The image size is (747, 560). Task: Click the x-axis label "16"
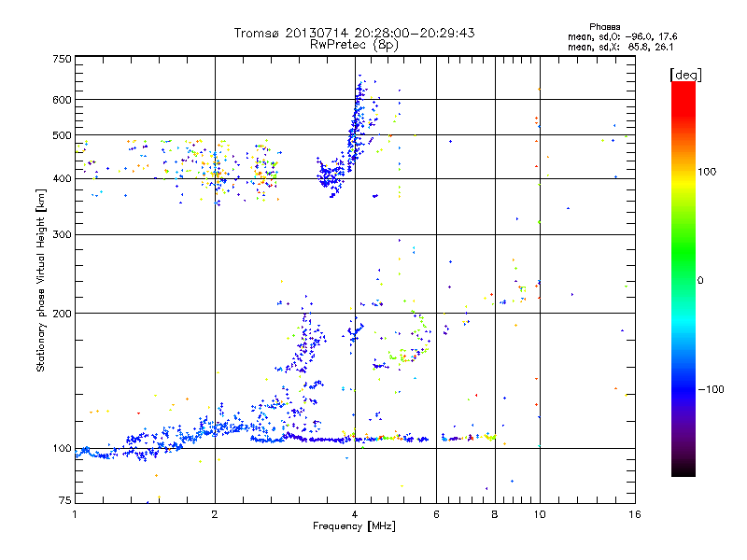pyautogui.click(x=635, y=514)
